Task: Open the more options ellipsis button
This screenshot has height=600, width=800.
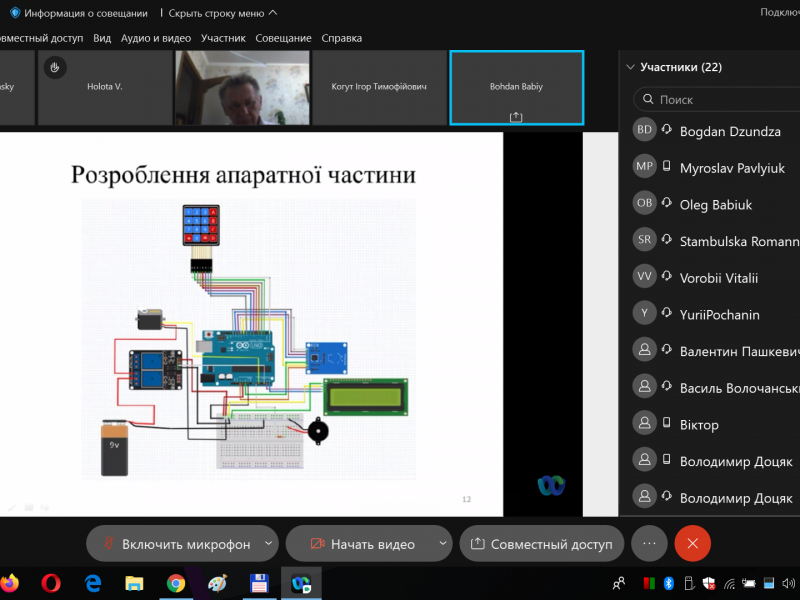Action: point(649,543)
